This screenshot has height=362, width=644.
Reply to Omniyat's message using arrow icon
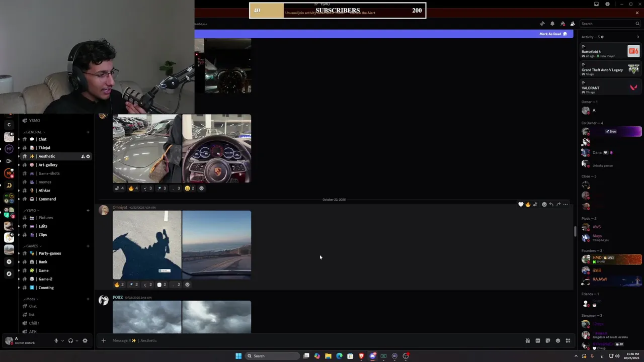(551, 205)
